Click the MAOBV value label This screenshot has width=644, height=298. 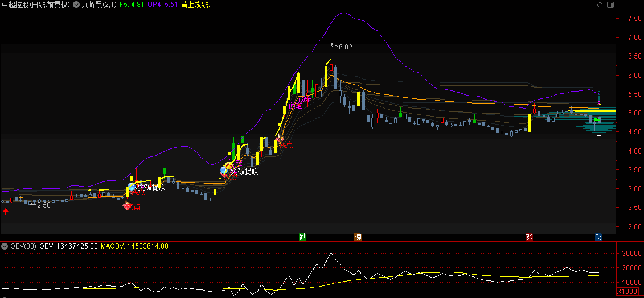pos(134,246)
